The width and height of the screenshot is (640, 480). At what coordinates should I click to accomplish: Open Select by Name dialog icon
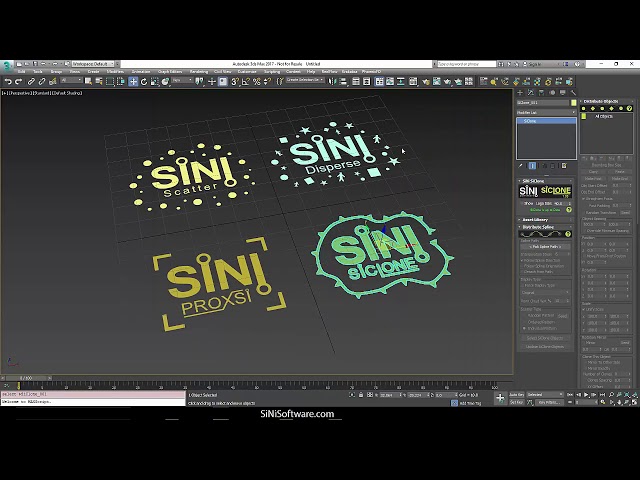click(x=99, y=82)
